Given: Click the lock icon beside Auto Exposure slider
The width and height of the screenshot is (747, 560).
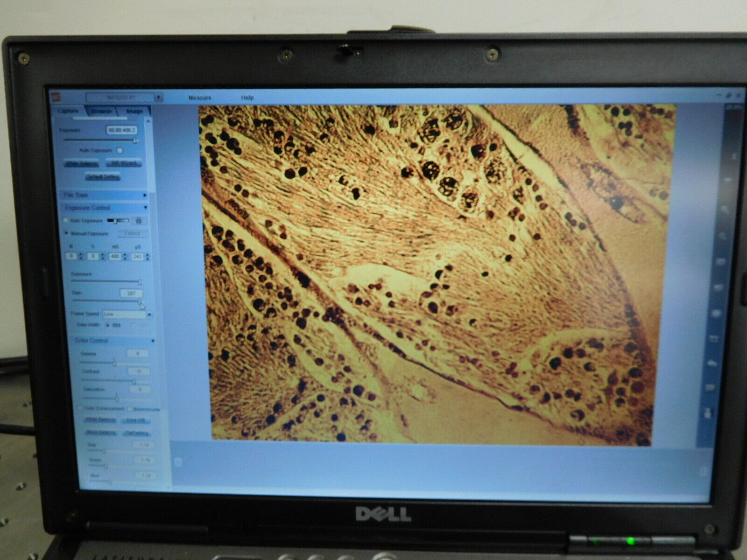Looking at the screenshot, I should coord(139,220).
